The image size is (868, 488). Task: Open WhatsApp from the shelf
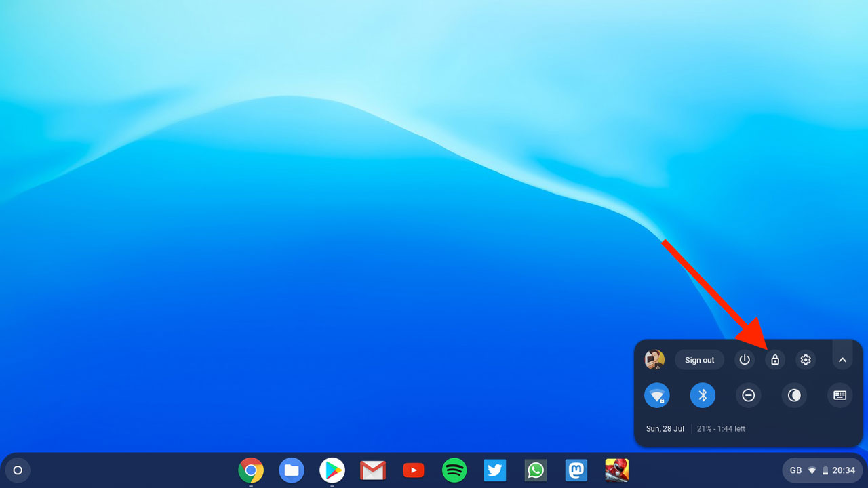pos(536,470)
